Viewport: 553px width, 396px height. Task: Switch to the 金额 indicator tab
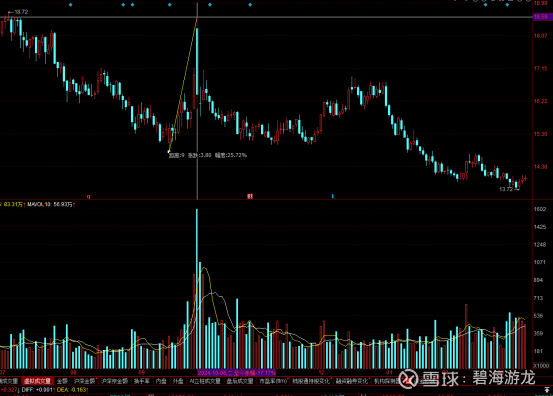tap(62, 381)
